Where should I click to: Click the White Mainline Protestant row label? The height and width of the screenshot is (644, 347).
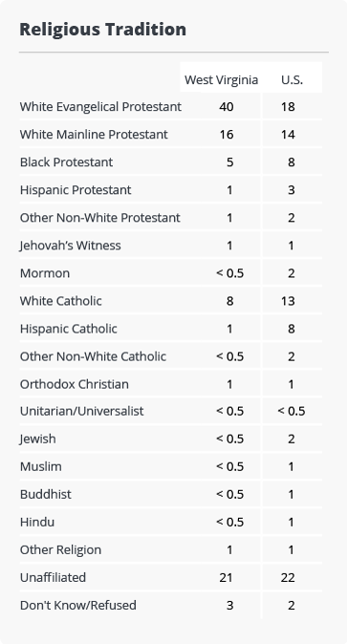coord(94,135)
